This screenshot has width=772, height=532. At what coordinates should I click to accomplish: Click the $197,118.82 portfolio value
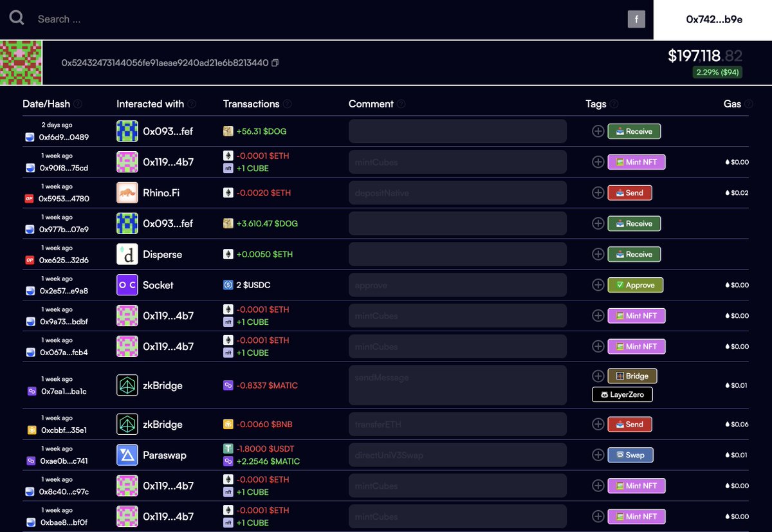705,56
